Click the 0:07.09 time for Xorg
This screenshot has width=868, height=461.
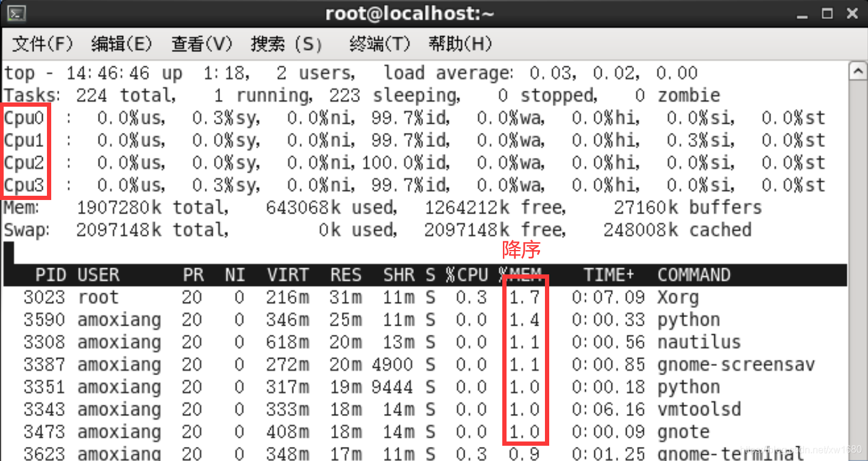coord(608,298)
